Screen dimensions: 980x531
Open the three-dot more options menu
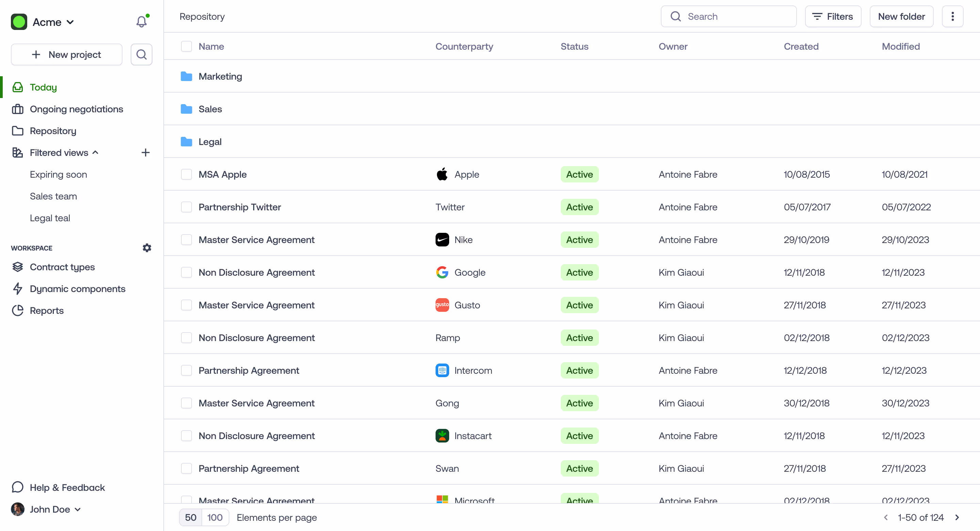(952, 16)
